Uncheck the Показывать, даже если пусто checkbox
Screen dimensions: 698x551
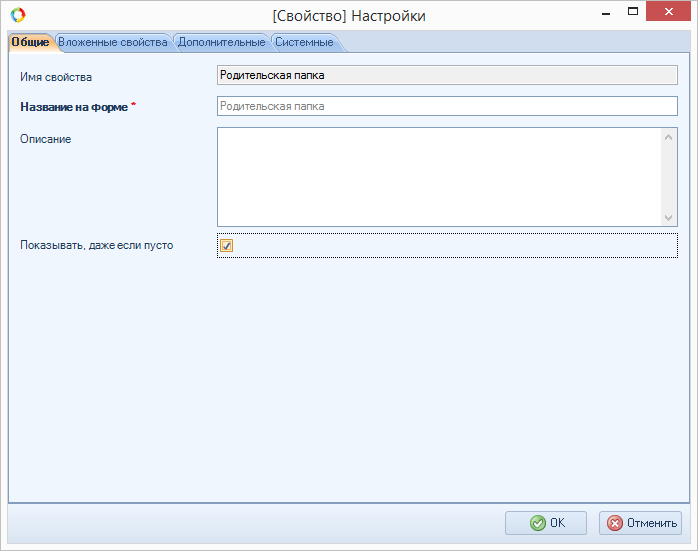[x=227, y=246]
